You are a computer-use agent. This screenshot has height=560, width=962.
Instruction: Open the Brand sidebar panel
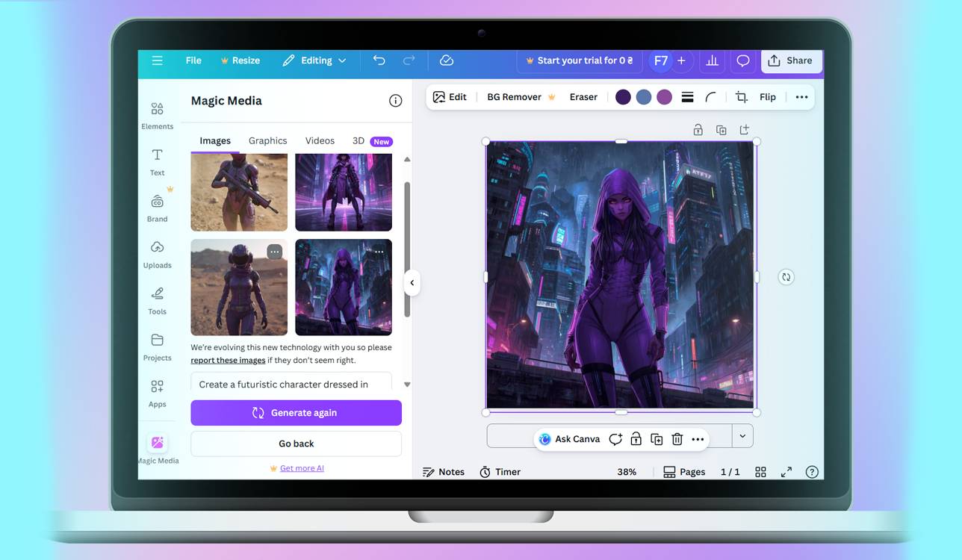click(x=157, y=208)
